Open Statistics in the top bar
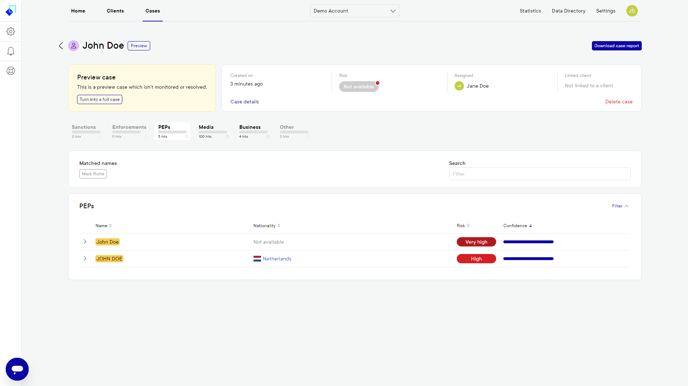The image size is (688, 386). pos(530,11)
